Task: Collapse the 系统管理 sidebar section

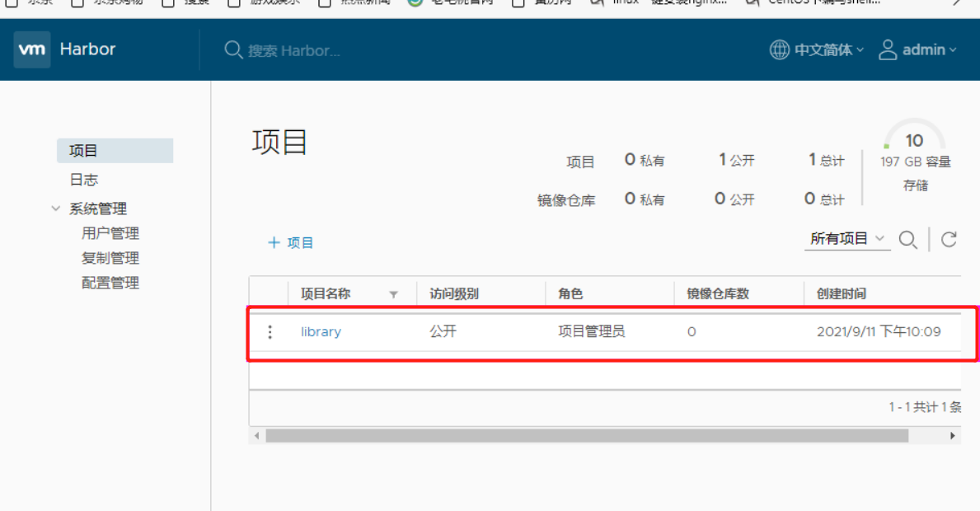Action: coord(56,208)
